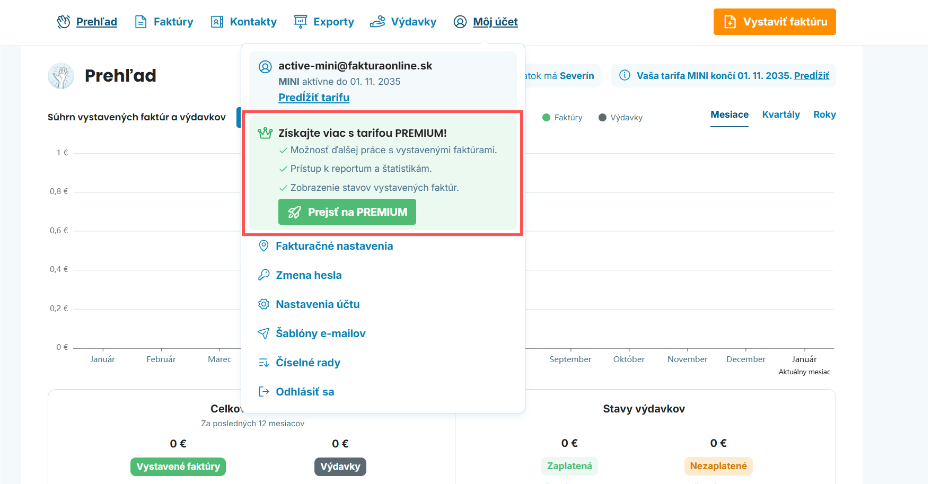Click the presentation icon beside Exporty
Screen dimensions: 928x484
pos(301,22)
